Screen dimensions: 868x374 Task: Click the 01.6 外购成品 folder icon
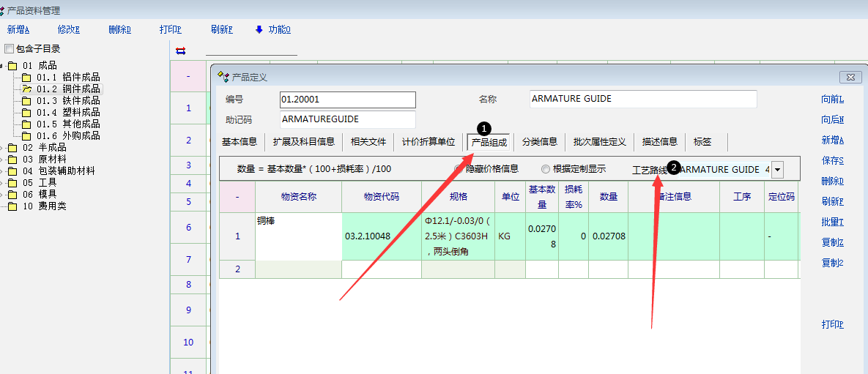point(26,136)
